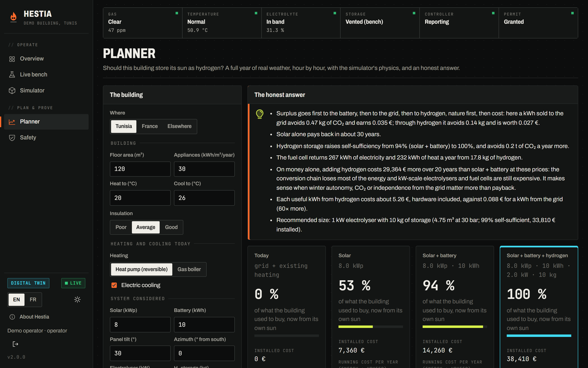588x368 pixels.
Task: Go to the Live bench page
Action: pyautogui.click(x=46, y=75)
